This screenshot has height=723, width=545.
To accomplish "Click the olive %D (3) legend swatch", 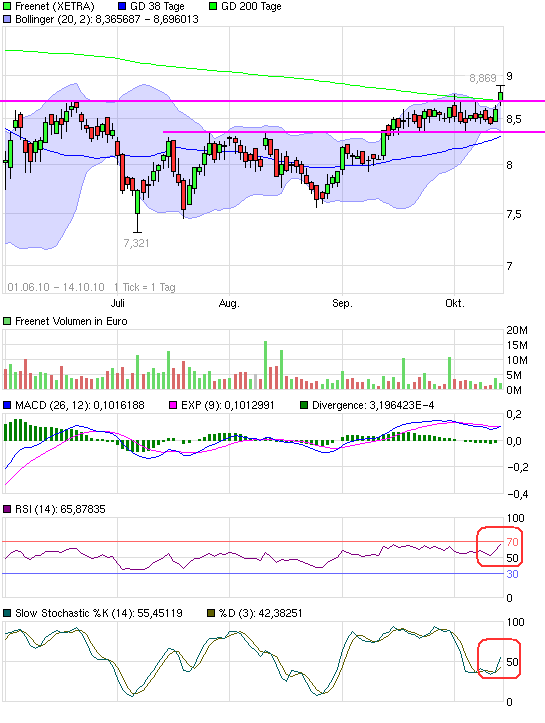I will (211, 613).
